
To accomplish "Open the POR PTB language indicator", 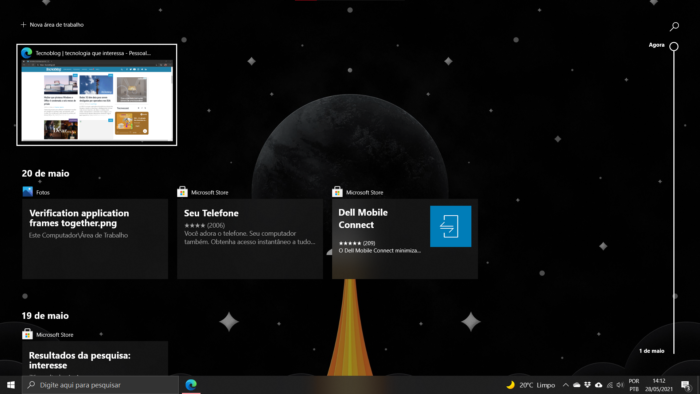I will 634,385.
